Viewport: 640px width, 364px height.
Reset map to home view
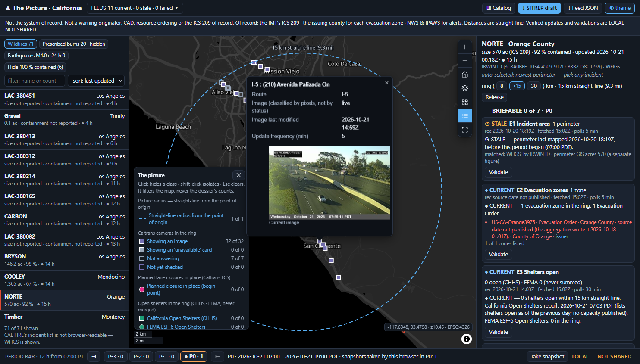[464, 75]
